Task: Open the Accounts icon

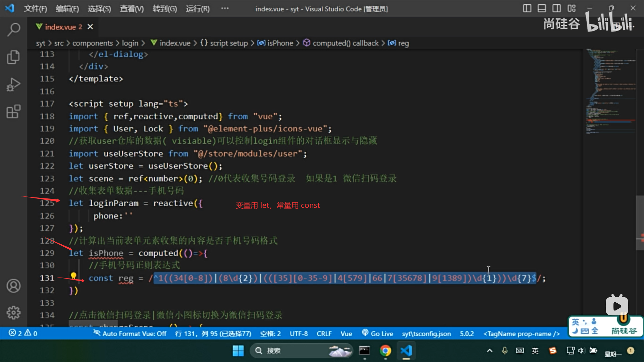Action: (x=13, y=286)
